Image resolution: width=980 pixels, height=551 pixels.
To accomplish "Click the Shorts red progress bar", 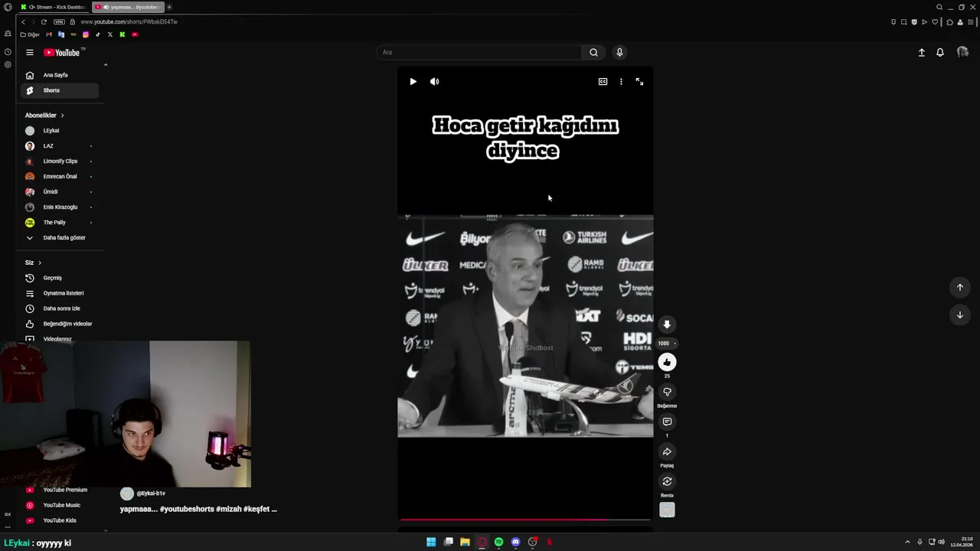I will (x=525, y=520).
